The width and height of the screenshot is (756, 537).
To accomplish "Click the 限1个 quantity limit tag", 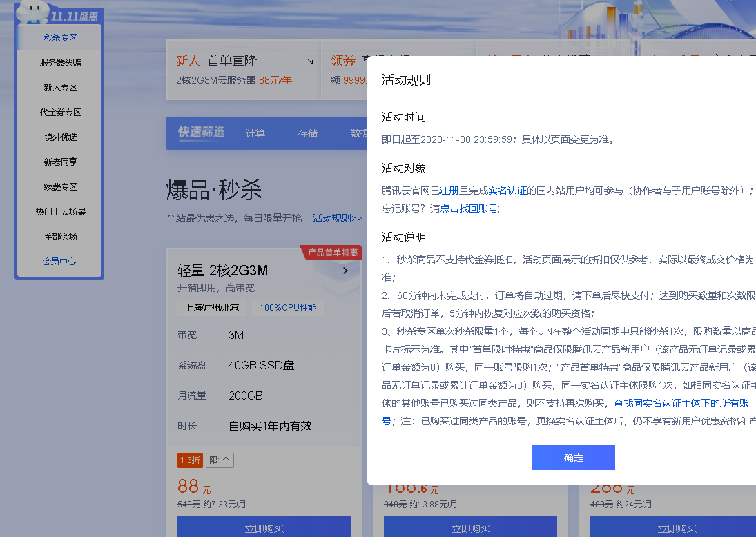I will pyautogui.click(x=220, y=460).
